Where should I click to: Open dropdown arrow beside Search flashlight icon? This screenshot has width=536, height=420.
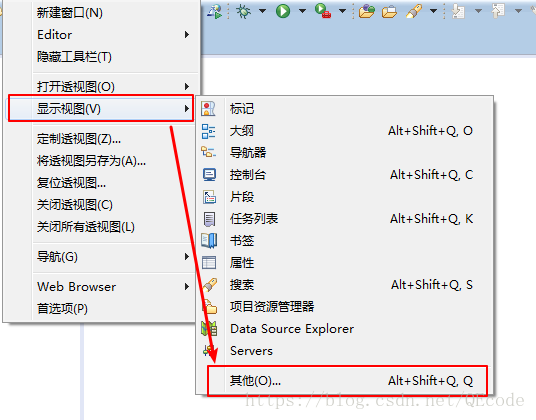click(433, 11)
